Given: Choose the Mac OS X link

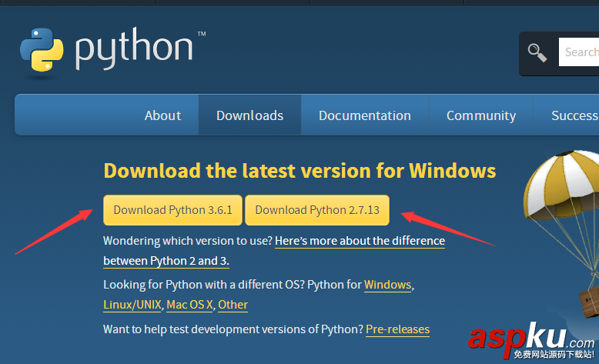Looking at the screenshot, I should (189, 305).
